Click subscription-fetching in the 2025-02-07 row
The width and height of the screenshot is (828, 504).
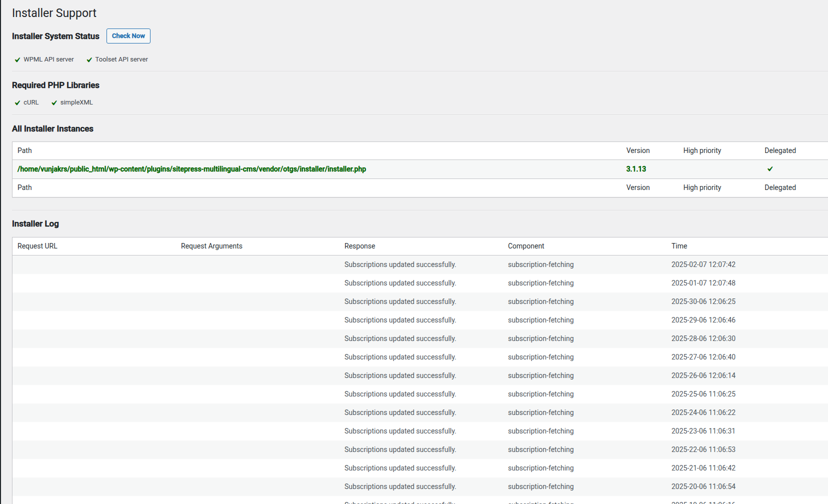click(x=541, y=264)
